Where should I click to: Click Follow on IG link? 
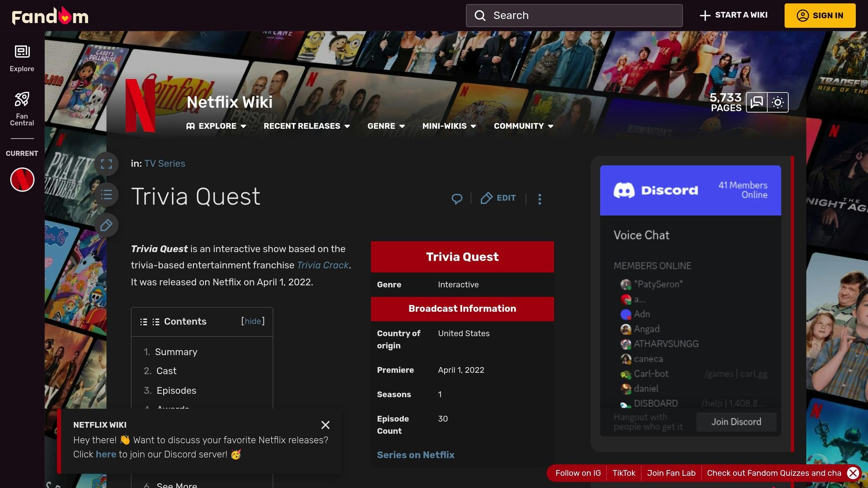coord(578,473)
